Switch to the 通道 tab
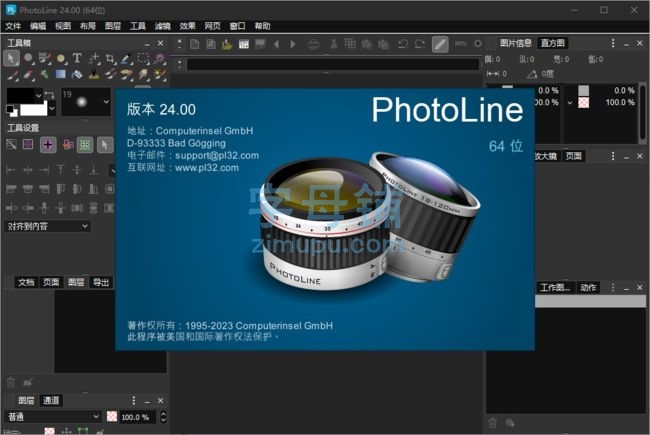Viewport: 650px width, 435px height. click(x=51, y=400)
